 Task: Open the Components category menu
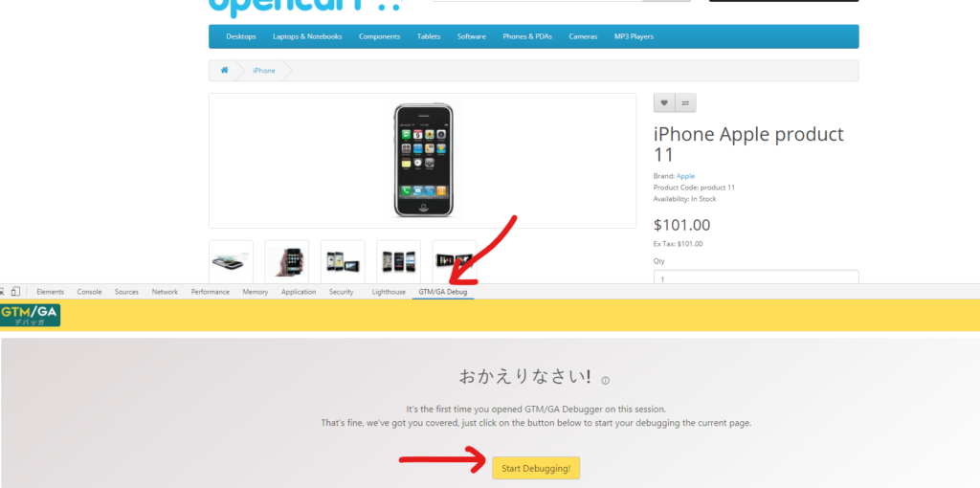click(x=379, y=37)
